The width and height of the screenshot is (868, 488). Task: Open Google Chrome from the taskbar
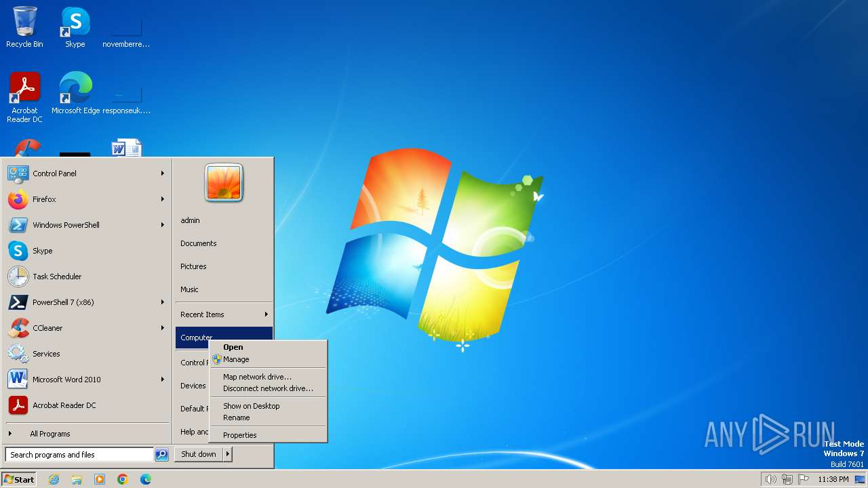click(123, 479)
